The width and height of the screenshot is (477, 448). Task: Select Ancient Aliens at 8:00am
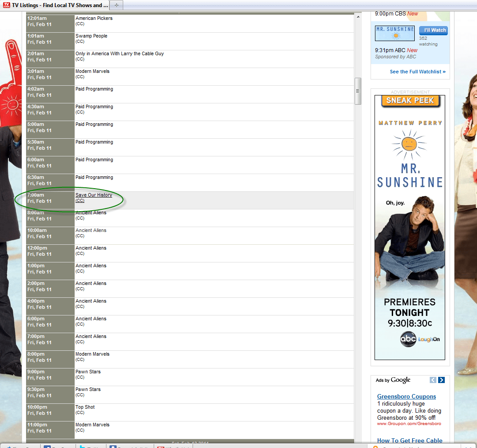tap(91, 213)
